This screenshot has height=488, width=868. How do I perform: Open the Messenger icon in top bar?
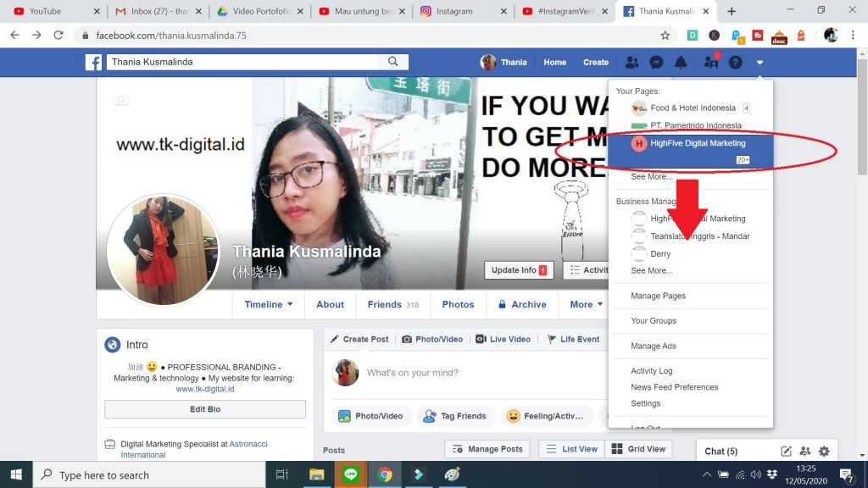click(656, 62)
